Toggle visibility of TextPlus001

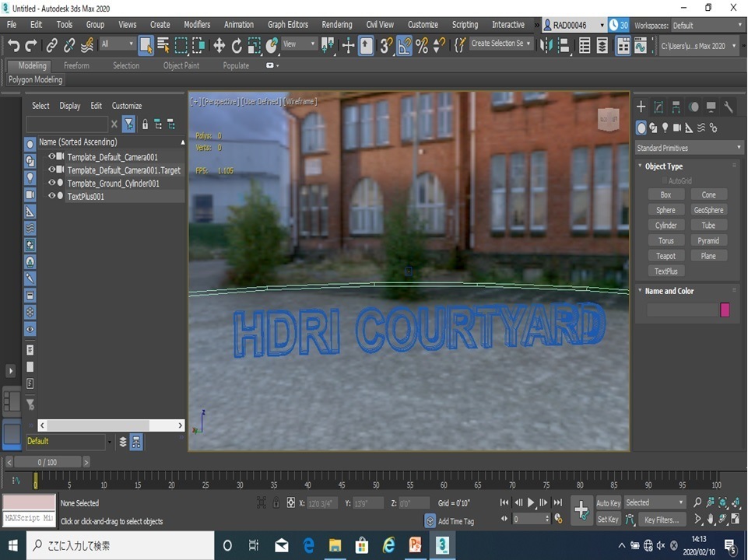[x=51, y=195]
